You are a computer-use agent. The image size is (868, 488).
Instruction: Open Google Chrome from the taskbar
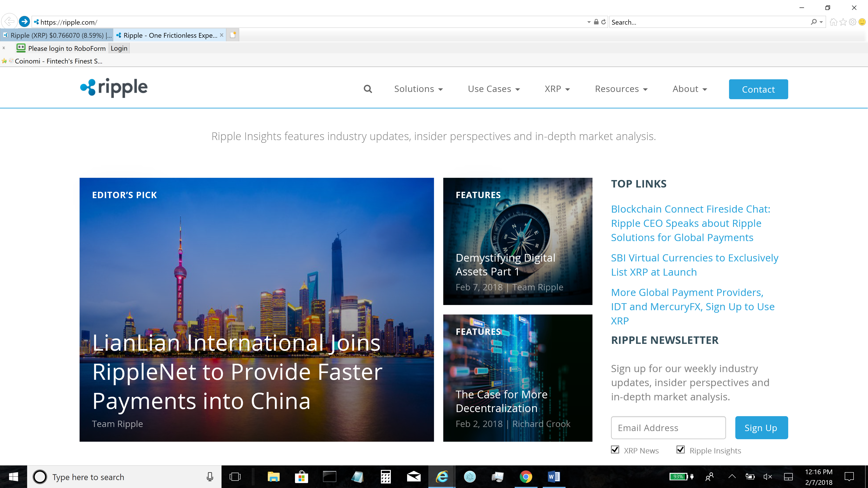coord(526,477)
